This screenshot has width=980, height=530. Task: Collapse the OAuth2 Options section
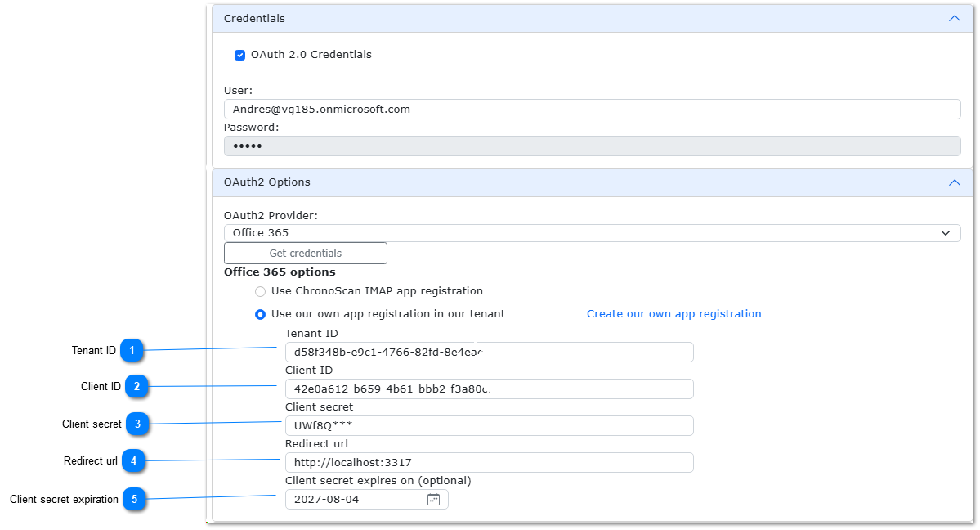pyautogui.click(x=954, y=182)
